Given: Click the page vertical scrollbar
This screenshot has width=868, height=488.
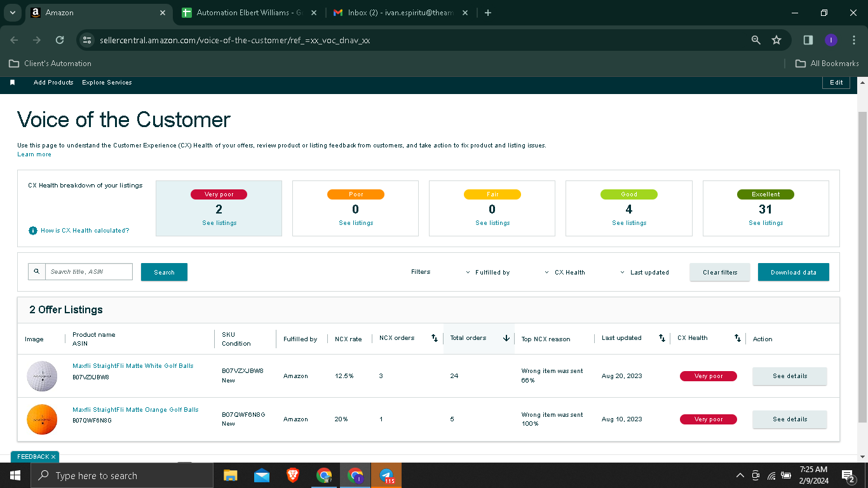Looking at the screenshot, I should pos(862,267).
